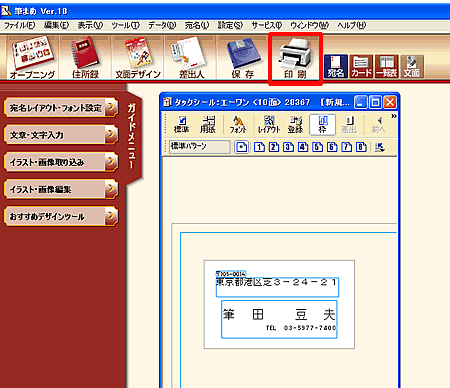Click the 用紙 paper selection icon
The height and width of the screenshot is (388, 450).
(208, 125)
